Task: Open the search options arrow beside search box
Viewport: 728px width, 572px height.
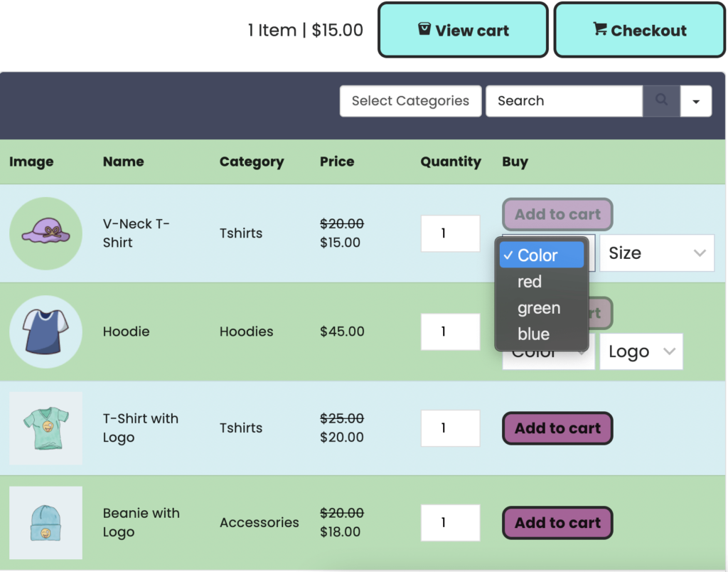Action: [x=696, y=100]
